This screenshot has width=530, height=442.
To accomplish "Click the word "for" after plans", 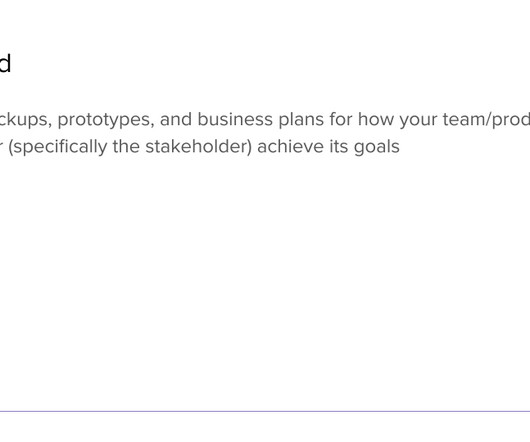I will pos(341,119).
